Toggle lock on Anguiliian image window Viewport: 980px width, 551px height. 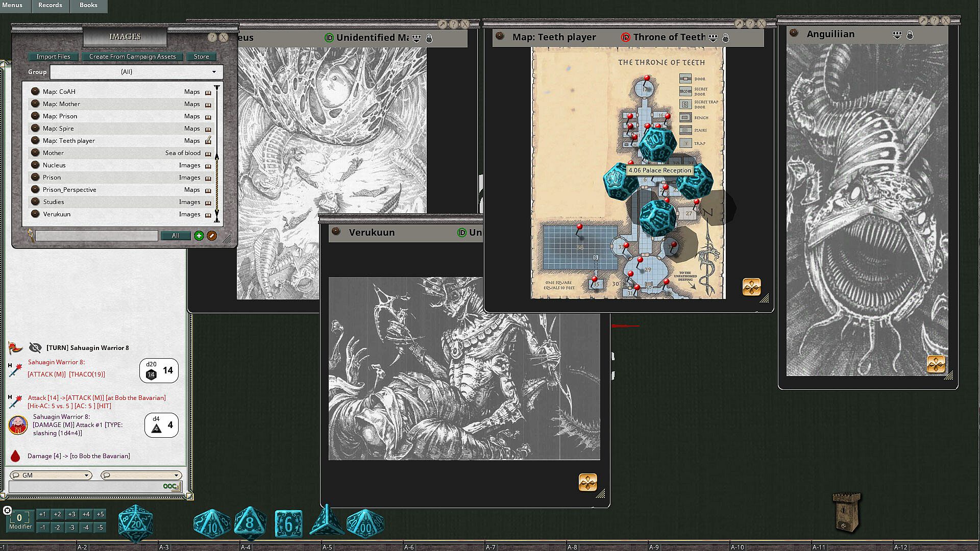pyautogui.click(x=910, y=35)
